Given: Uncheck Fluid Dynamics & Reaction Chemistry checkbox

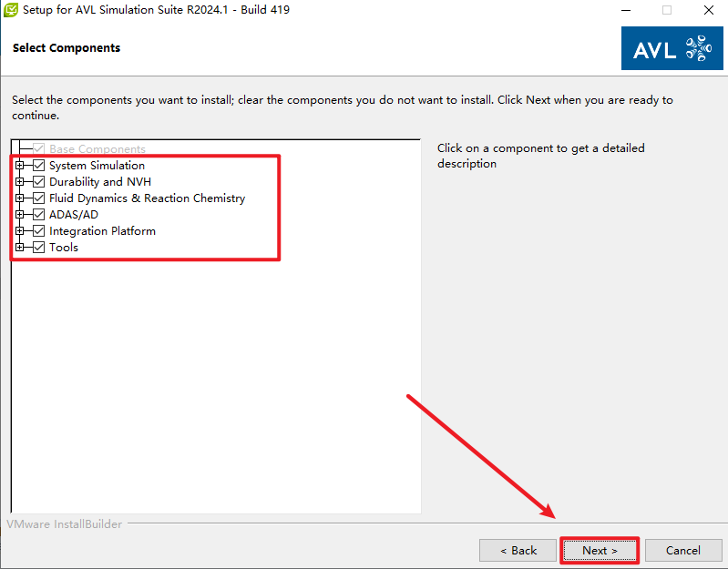Looking at the screenshot, I should click(x=38, y=198).
